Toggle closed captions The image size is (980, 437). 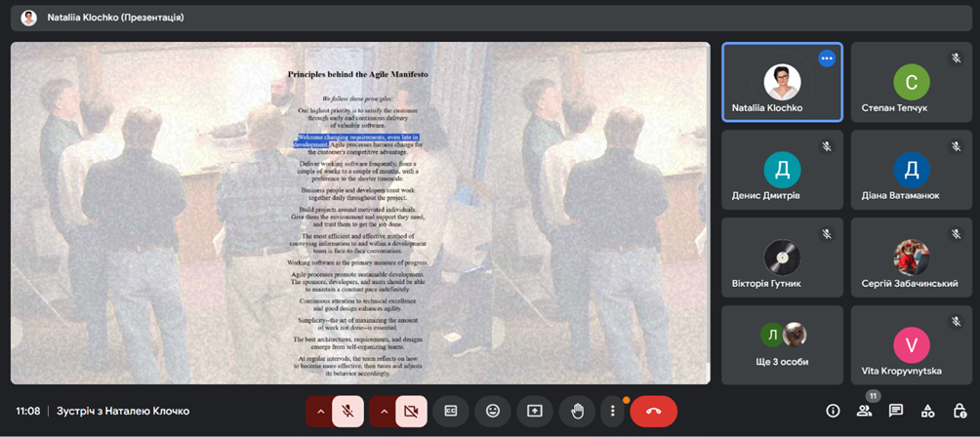pyautogui.click(x=451, y=412)
